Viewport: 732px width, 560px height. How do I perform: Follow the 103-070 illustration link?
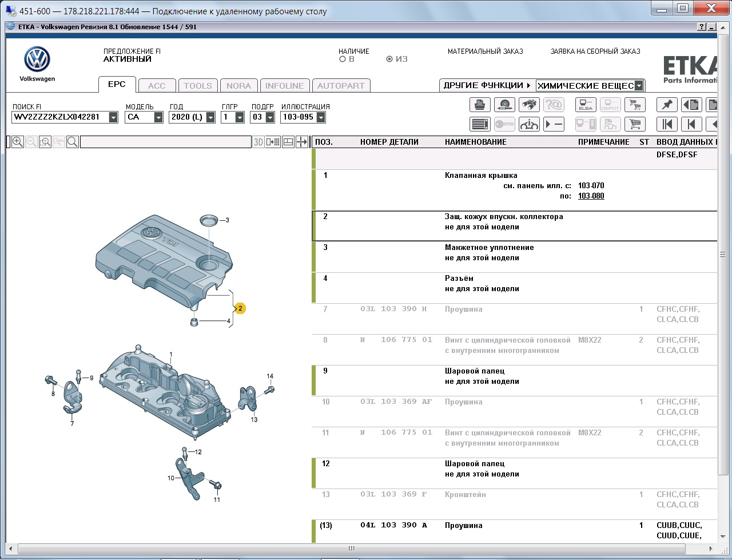[591, 186]
